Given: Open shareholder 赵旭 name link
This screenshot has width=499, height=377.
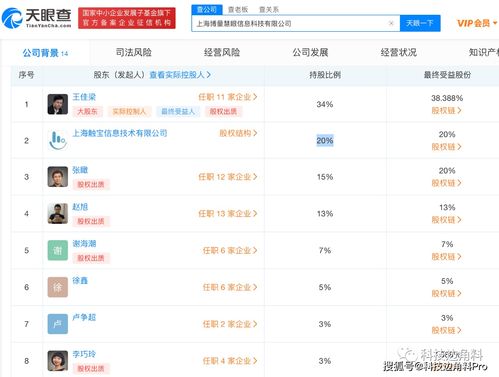Looking at the screenshot, I should coord(80,207).
